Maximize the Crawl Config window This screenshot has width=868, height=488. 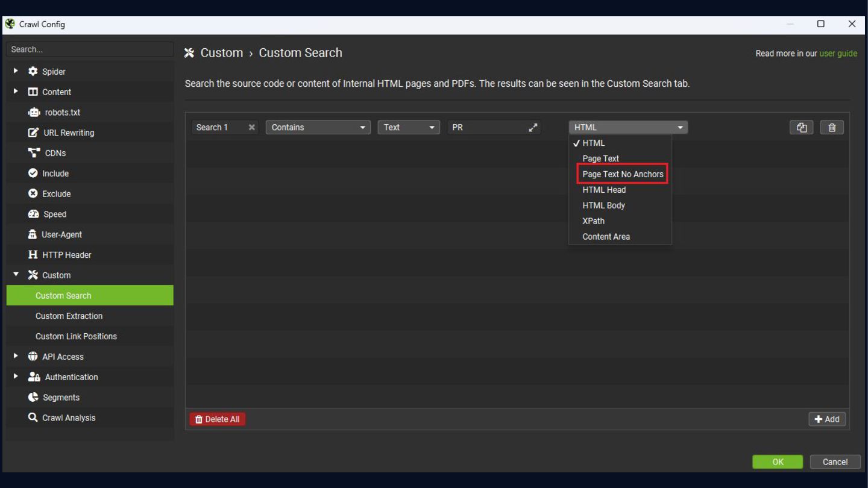click(x=820, y=24)
